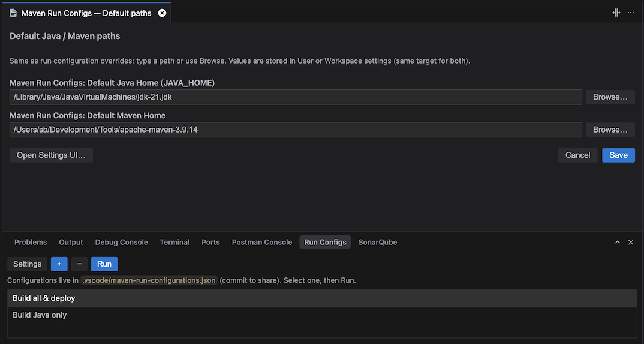The width and height of the screenshot is (644, 344).
Task: Browse for the Default Java Home path
Action: point(610,97)
